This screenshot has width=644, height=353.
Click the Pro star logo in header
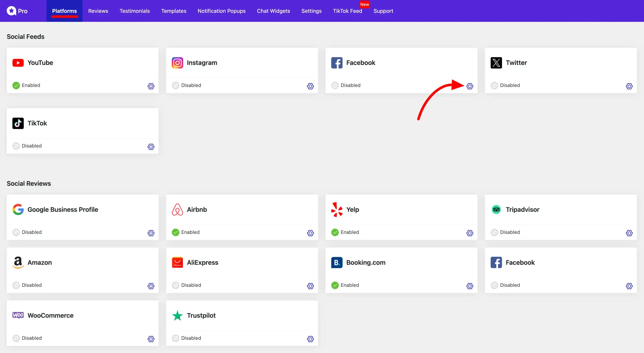tap(11, 11)
